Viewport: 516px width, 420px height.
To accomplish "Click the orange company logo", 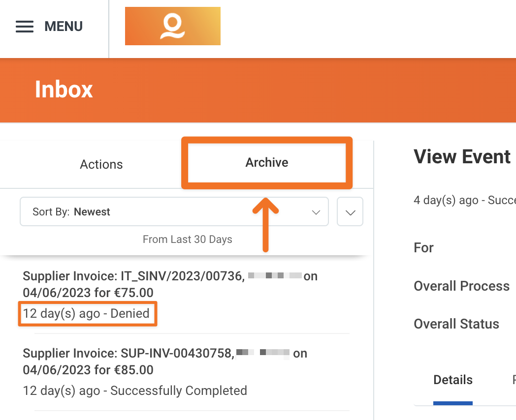I will tap(172, 25).
